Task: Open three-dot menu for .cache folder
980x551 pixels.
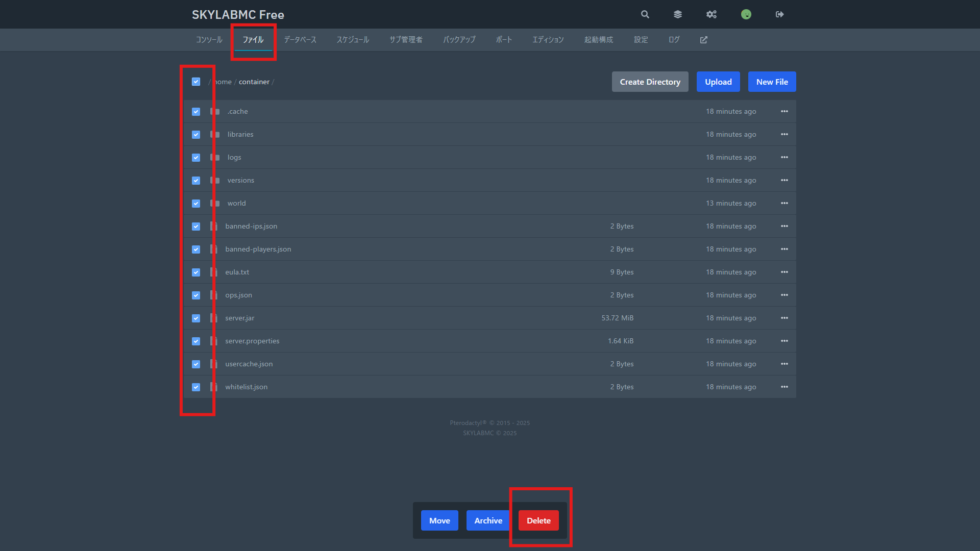Action: click(784, 111)
